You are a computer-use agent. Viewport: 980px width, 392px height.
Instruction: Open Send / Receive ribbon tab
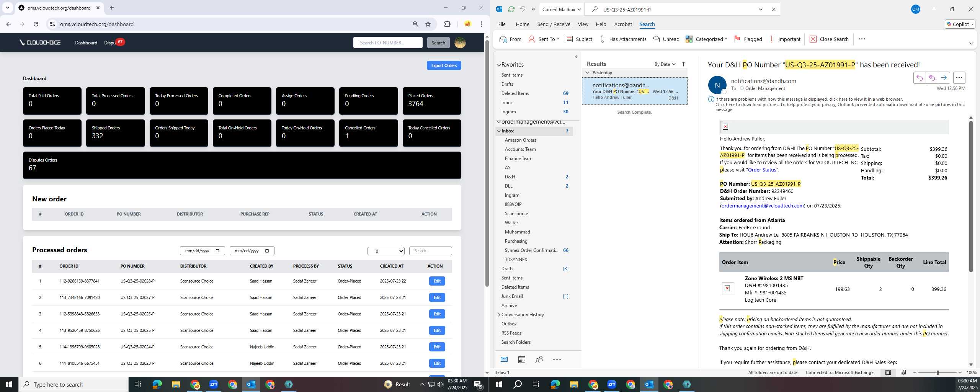click(554, 24)
